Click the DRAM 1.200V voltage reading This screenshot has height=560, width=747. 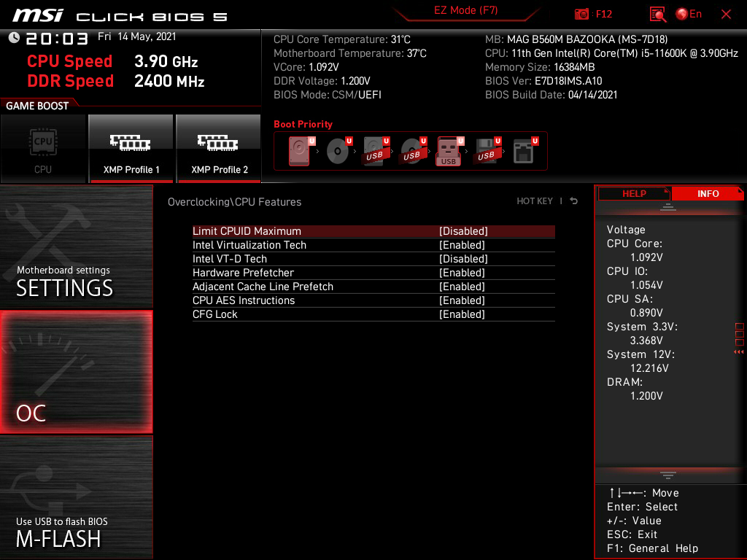pyautogui.click(x=646, y=396)
